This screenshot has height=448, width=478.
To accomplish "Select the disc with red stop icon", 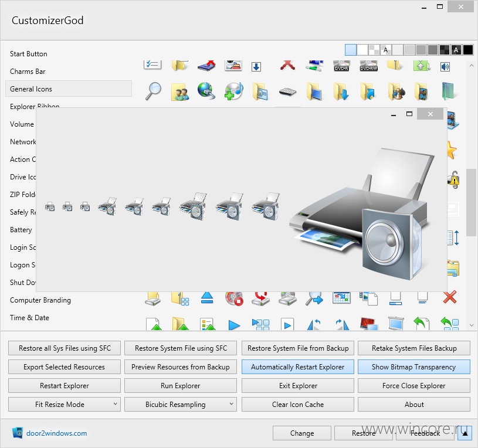I will 234,298.
